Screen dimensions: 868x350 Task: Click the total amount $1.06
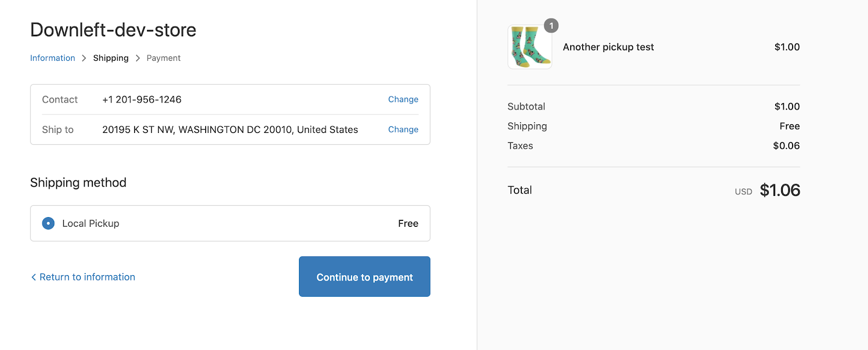click(780, 190)
